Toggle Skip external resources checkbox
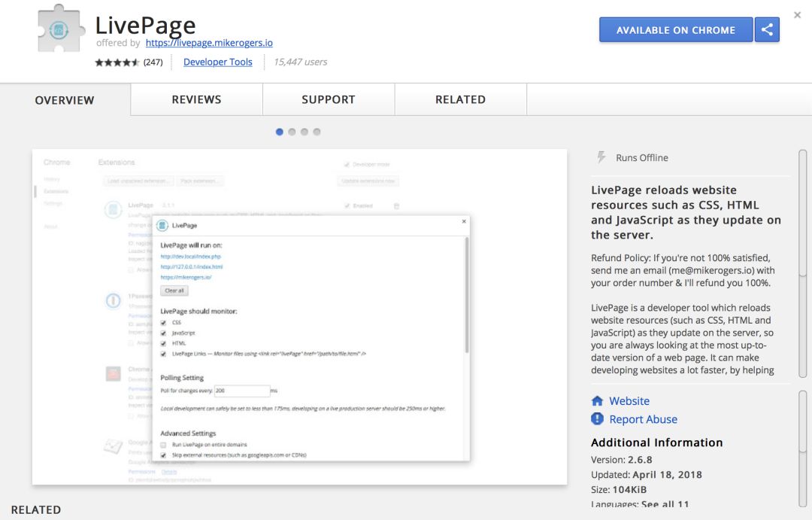812x520 pixels. [x=164, y=455]
